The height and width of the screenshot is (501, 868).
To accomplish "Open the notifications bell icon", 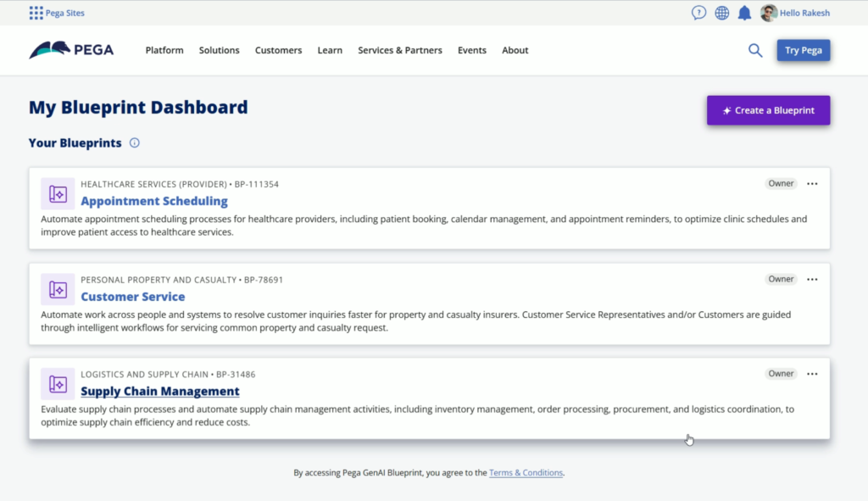I will (x=744, y=13).
